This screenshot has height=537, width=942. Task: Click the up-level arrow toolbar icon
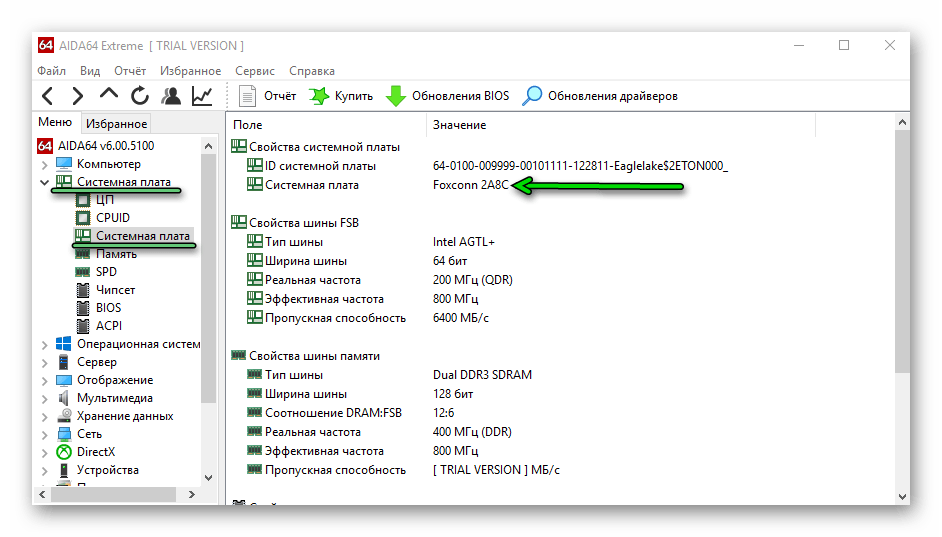click(109, 94)
